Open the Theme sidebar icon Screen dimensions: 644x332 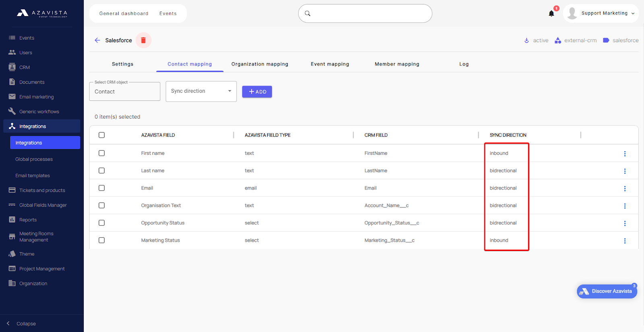(x=12, y=254)
